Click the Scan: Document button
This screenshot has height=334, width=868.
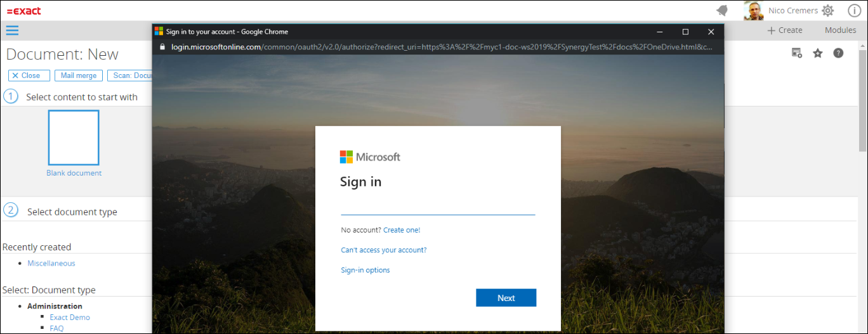point(130,75)
